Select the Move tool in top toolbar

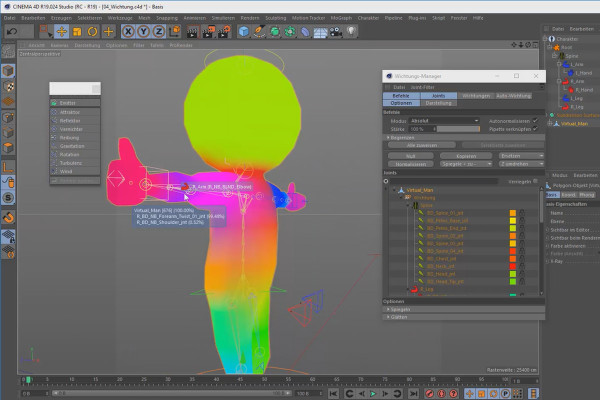62,31
